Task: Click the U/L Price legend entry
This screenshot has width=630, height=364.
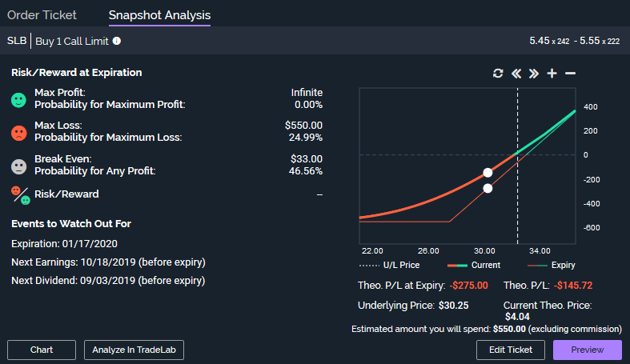Action: [x=390, y=265]
